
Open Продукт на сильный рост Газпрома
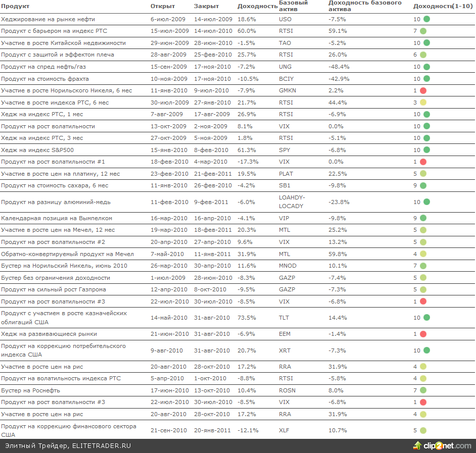[54, 289]
